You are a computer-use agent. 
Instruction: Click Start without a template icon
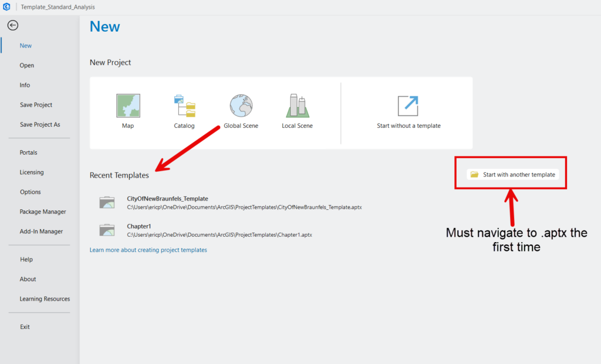(x=408, y=106)
